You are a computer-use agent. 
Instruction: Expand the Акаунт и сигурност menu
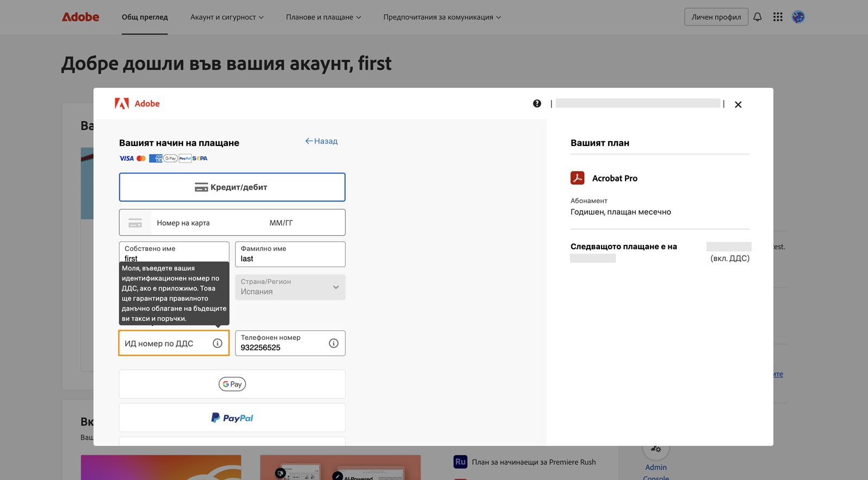(x=227, y=17)
